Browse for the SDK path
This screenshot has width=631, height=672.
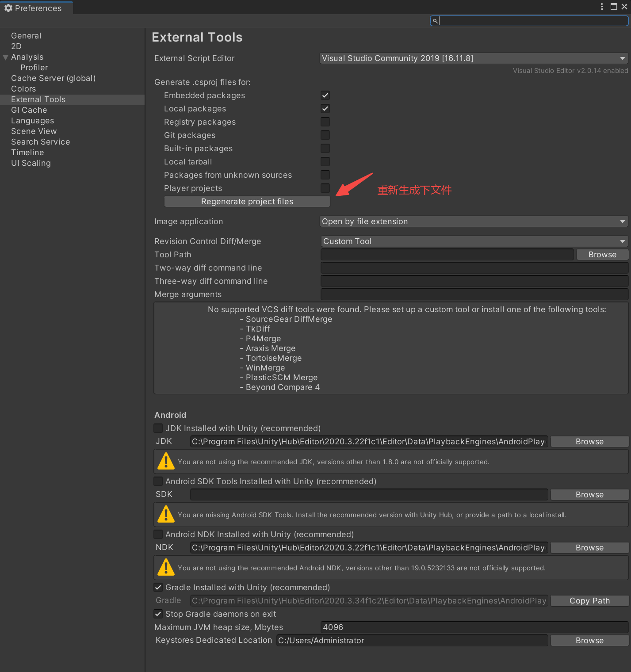[x=589, y=495]
